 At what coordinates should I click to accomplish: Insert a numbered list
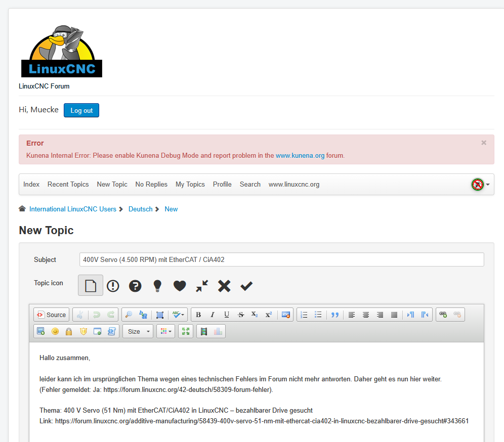pyautogui.click(x=304, y=315)
